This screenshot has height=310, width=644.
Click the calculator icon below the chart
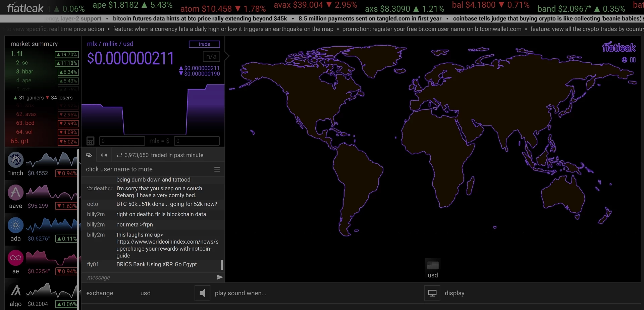click(x=90, y=141)
